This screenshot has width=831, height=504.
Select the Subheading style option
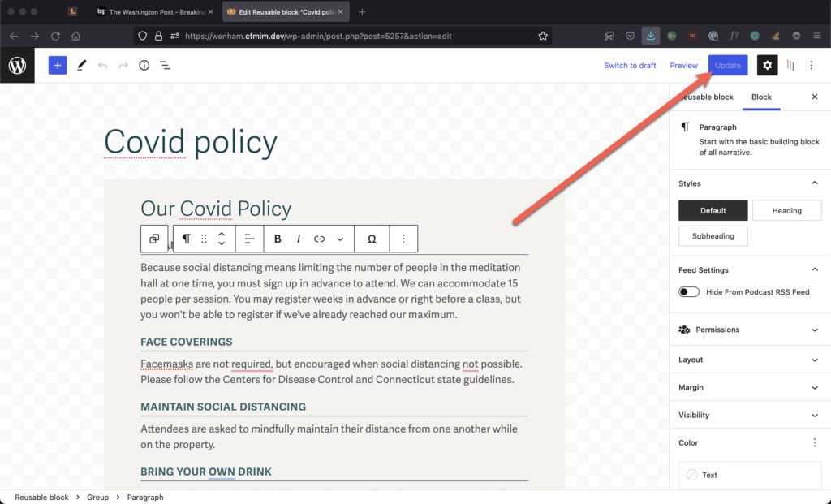click(x=713, y=236)
